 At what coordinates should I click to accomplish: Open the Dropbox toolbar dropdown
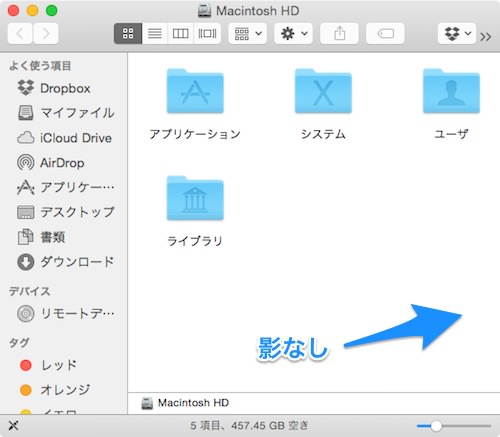tap(457, 33)
